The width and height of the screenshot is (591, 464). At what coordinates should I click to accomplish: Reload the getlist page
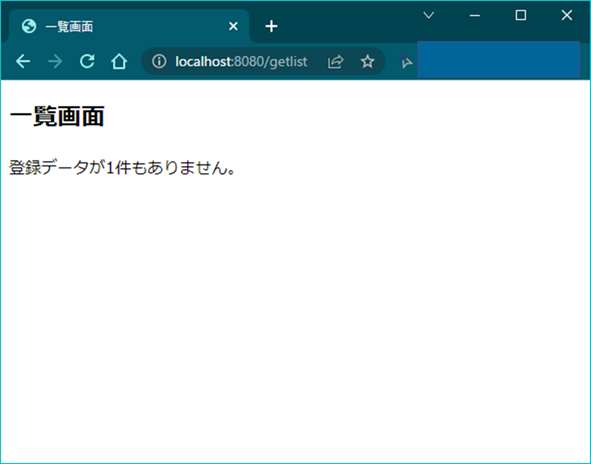tap(87, 61)
